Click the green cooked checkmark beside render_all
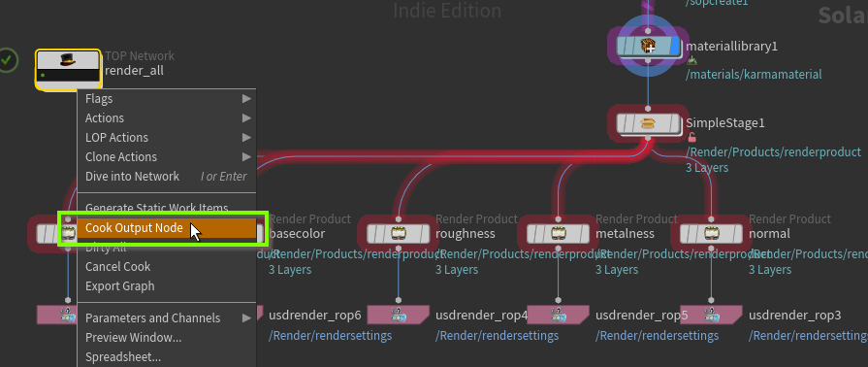 tap(8, 60)
